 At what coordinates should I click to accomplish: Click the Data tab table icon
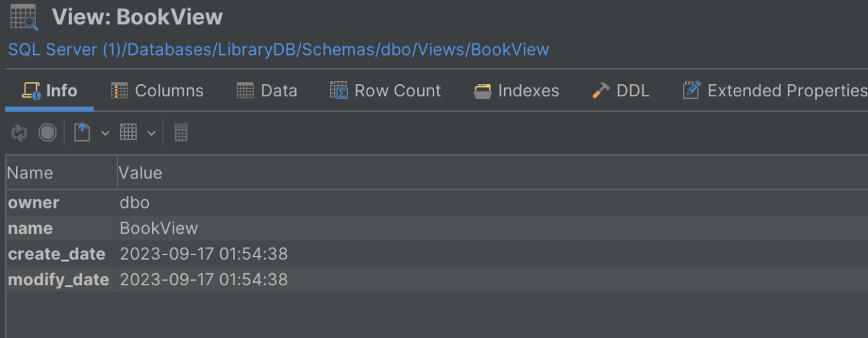(245, 91)
